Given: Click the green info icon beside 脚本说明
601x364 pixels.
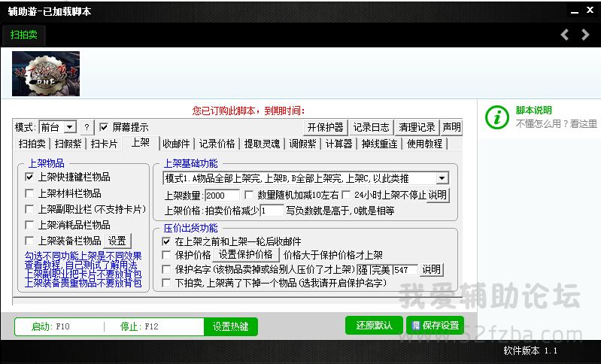Looking at the screenshot, I should [495, 117].
